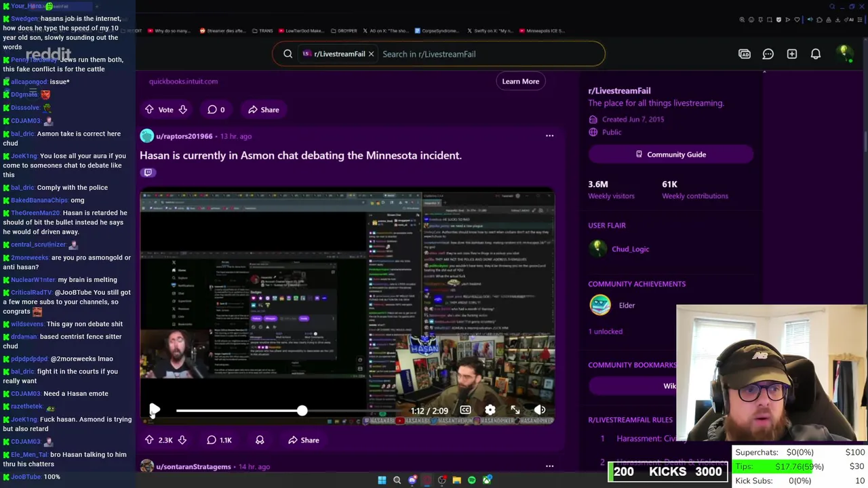Give an award to the Hasan post
The width and height of the screenshot is (868, 488).
(x=260, y=440)
